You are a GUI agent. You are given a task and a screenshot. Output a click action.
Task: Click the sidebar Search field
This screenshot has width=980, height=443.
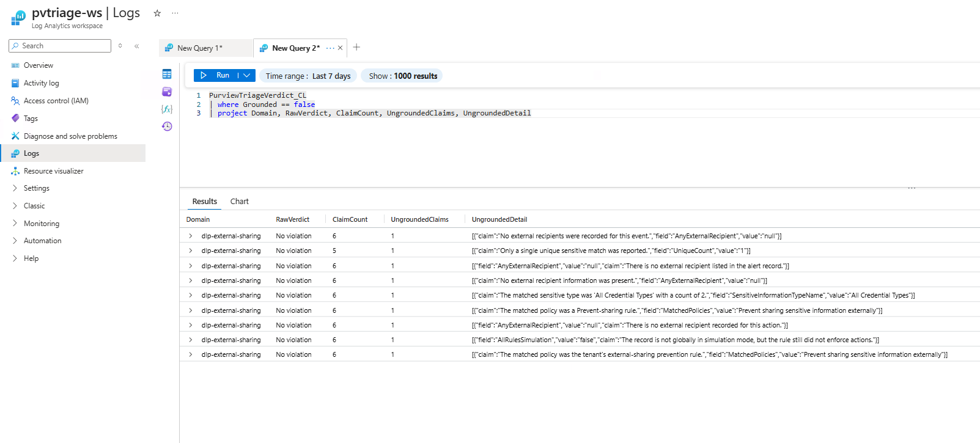click(x=60, y=46)
